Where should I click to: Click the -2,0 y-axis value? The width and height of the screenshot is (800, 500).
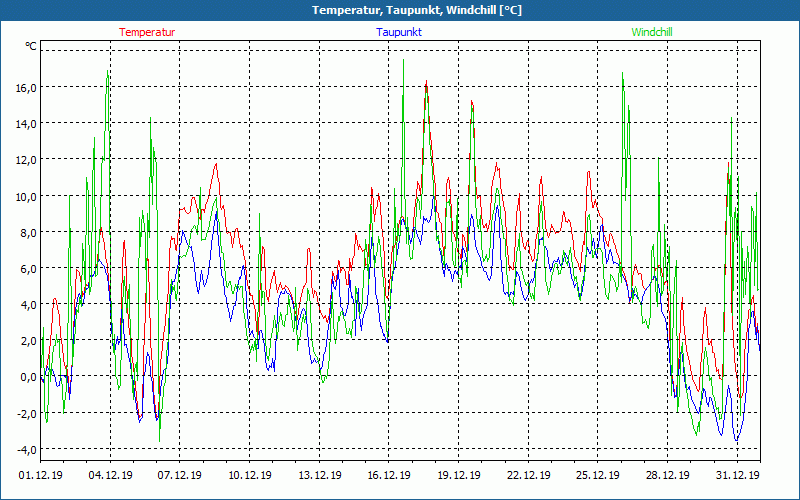(x=27, y=413)
